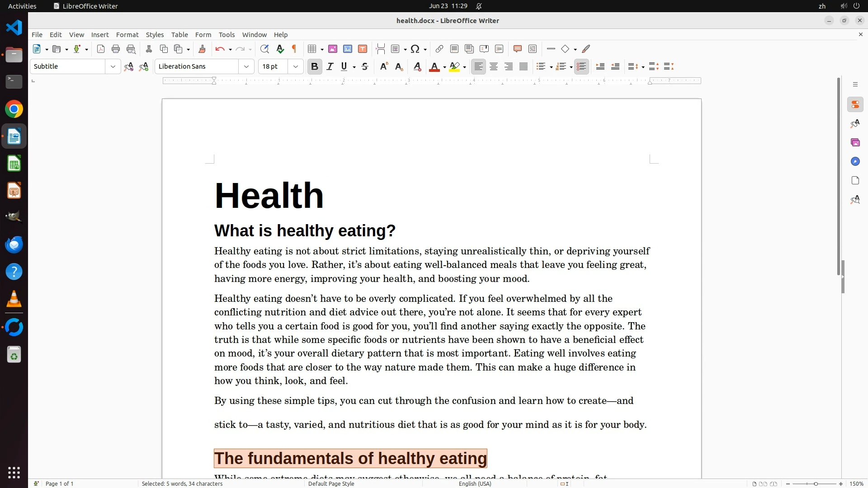This screenshot has width=868, height=488.
Task: Click English (USA) language in status bar
Action: [x=475, y=483]
